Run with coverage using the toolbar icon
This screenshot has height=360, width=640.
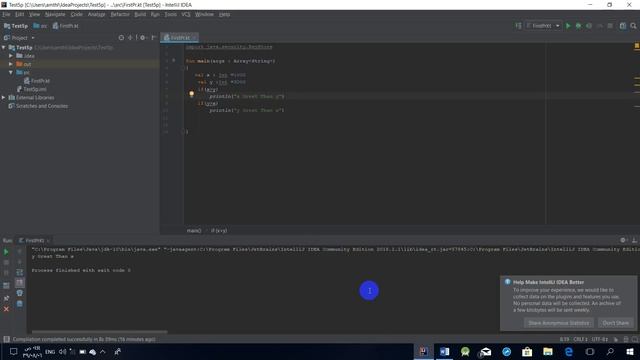[x=589, y=26]
